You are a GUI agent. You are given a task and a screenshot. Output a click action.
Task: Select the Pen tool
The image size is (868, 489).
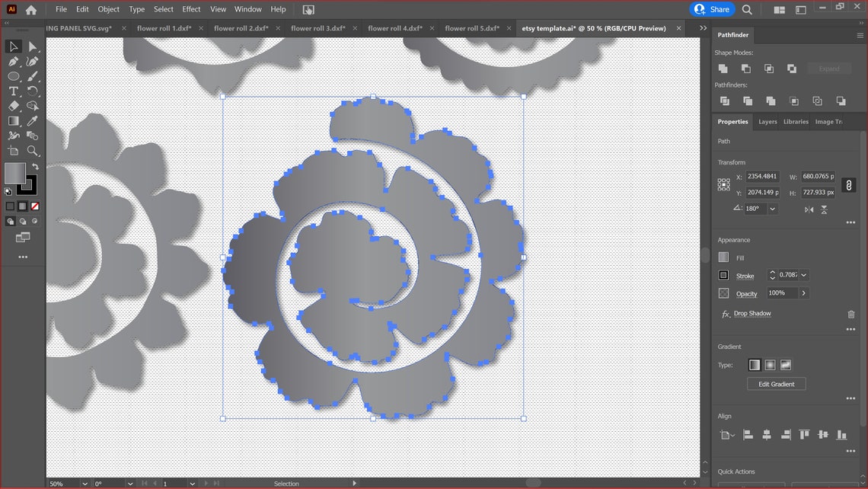click(x=13, y=63)
